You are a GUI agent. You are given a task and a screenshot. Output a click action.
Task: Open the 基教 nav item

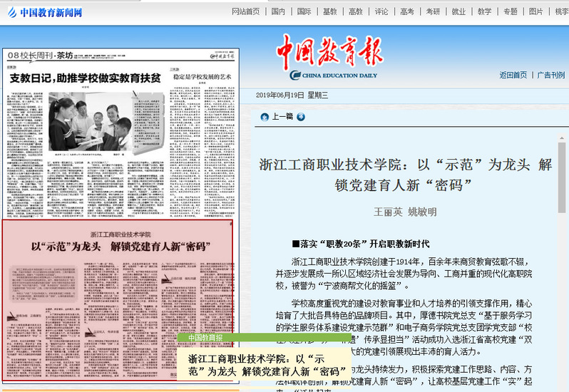[x=330, y=12]
